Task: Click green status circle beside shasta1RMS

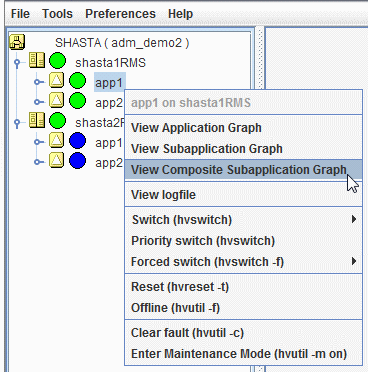Action: (57, 61)
